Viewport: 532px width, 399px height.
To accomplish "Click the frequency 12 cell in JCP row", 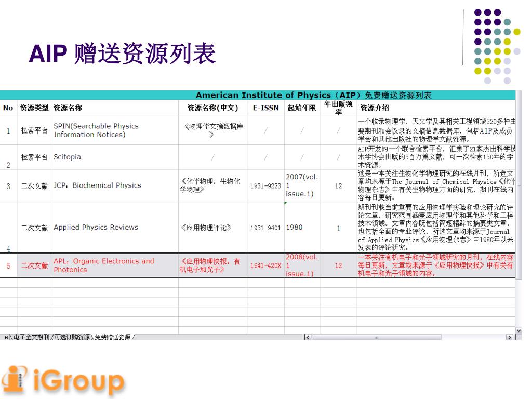I will (338, 186).
